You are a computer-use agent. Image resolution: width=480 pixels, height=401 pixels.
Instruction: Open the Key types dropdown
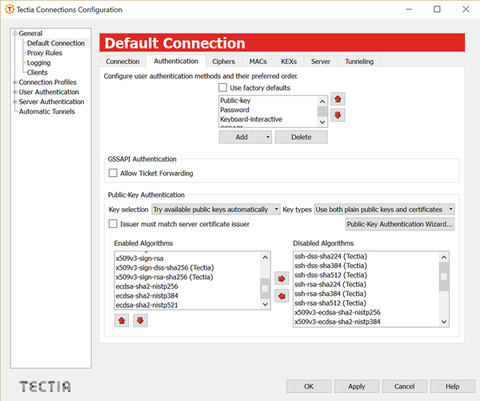384,209
